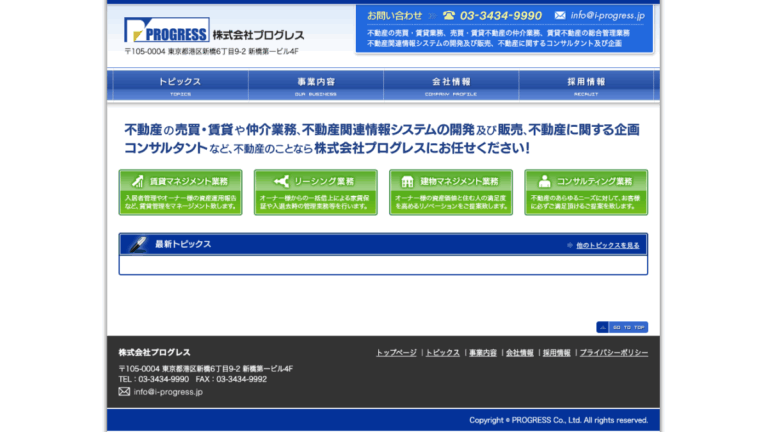Click footer link 事業内容
The image size is (768, 432).
[x=482, y=353]
